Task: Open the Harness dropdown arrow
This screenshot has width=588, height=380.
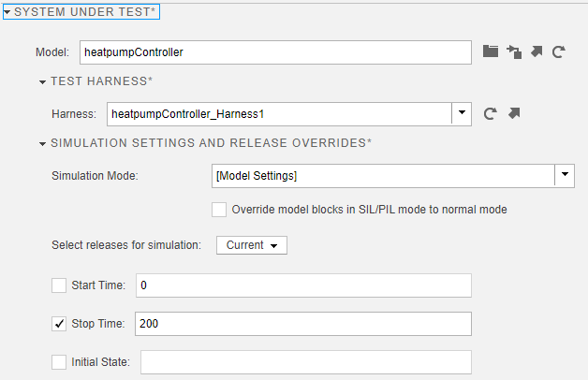Action: (x=462, y=114)
